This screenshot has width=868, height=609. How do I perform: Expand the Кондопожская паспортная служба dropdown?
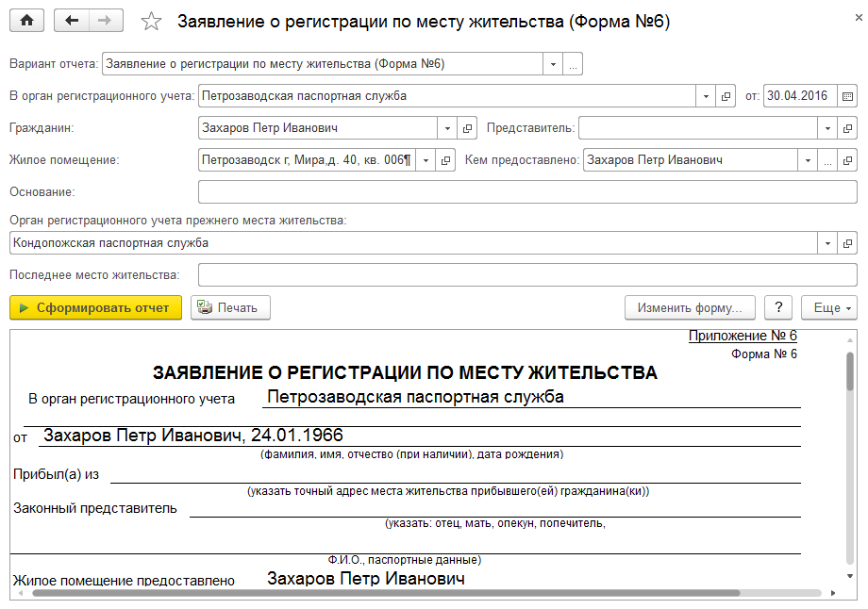pos(827,243)
